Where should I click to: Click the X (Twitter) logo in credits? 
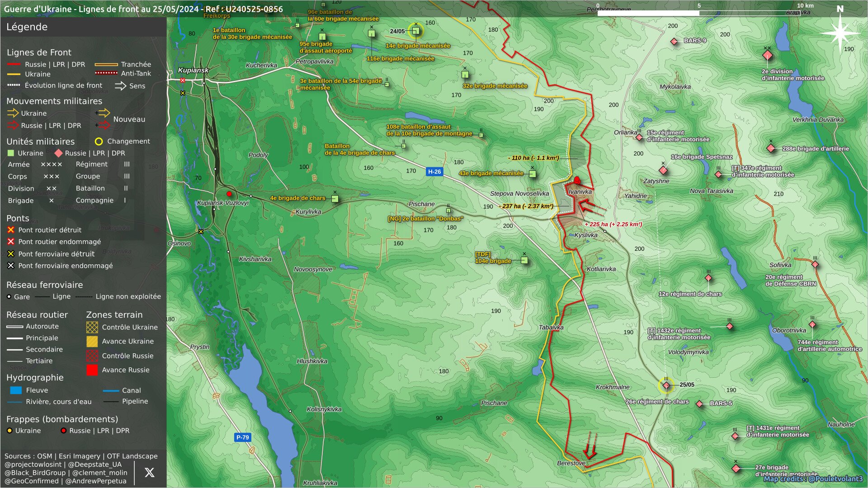149,472
